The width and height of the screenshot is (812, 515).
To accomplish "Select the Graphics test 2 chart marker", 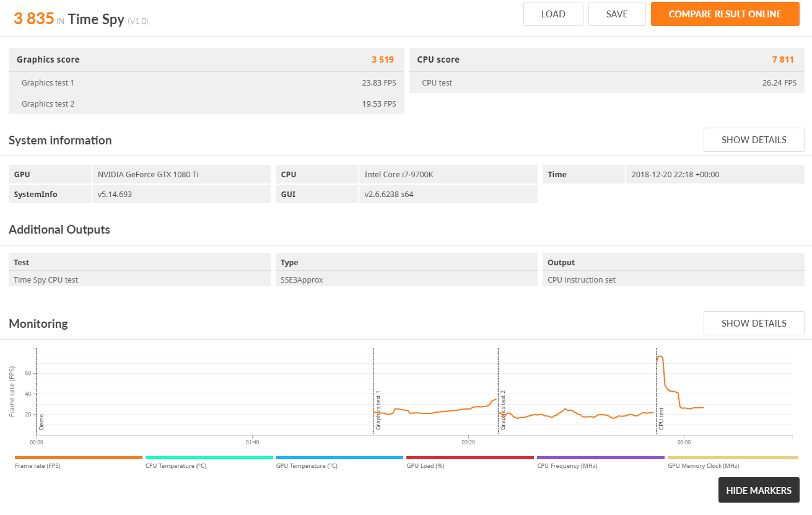I will 503,410.
